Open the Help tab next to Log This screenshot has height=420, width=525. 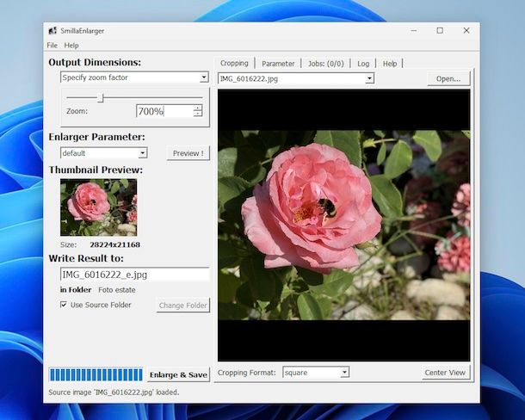[389, 64]
